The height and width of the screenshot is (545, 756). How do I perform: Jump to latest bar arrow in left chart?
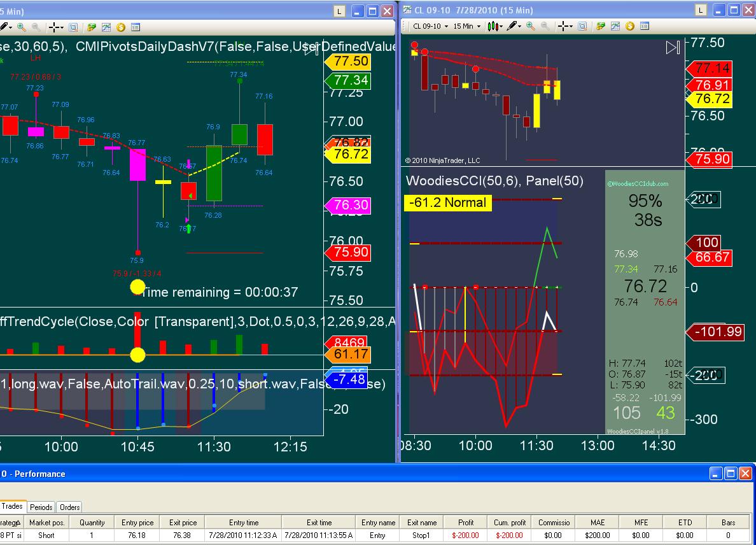point(311,49)
